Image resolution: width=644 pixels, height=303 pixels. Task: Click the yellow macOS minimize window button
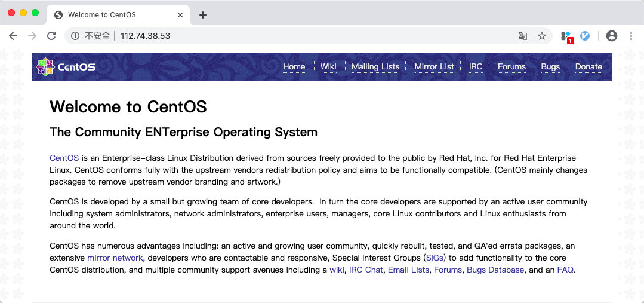pyautogui.click(x=23, y=13)
